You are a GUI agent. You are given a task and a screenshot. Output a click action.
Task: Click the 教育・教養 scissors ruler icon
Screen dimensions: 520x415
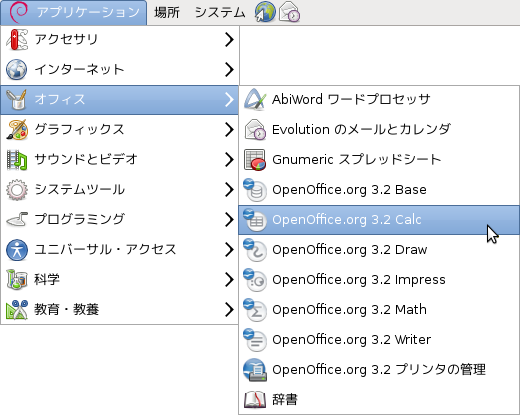pos(17,309)
